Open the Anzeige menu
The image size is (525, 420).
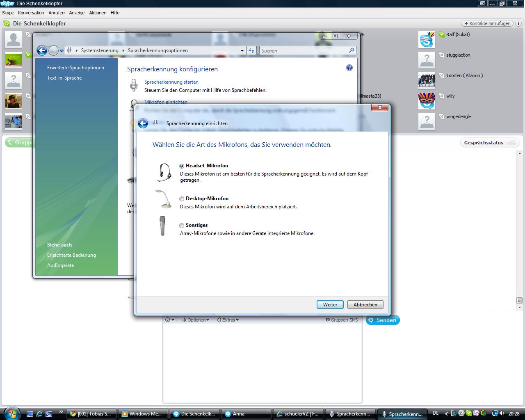(77, 13)
